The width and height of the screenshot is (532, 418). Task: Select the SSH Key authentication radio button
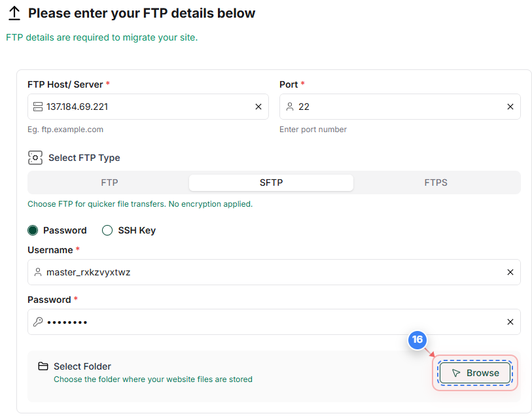click(x=107, y=230)
